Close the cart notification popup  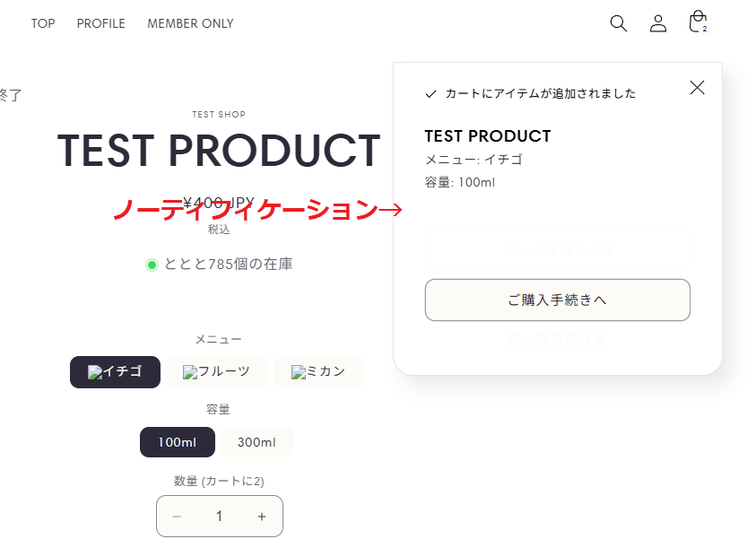pyautogui.click(x=697, y=87)
